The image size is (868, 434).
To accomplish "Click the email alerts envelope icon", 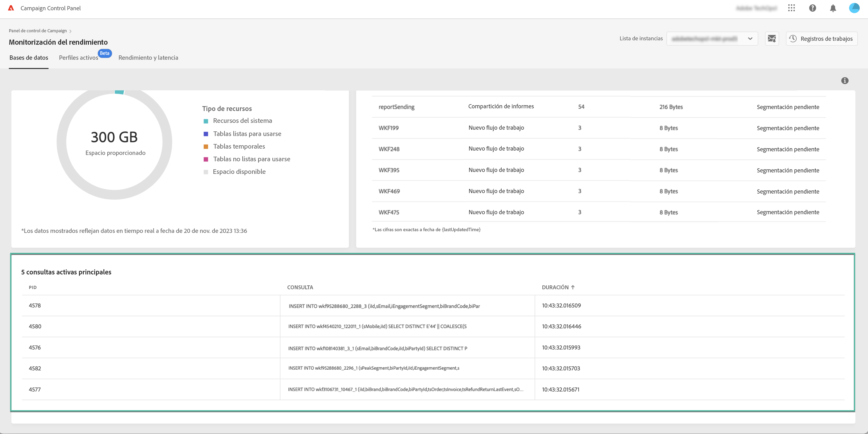I will tap(772, 38).
